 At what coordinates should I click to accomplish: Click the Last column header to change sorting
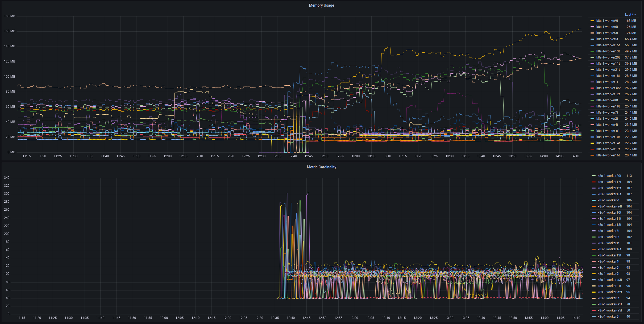coord(629,14)
